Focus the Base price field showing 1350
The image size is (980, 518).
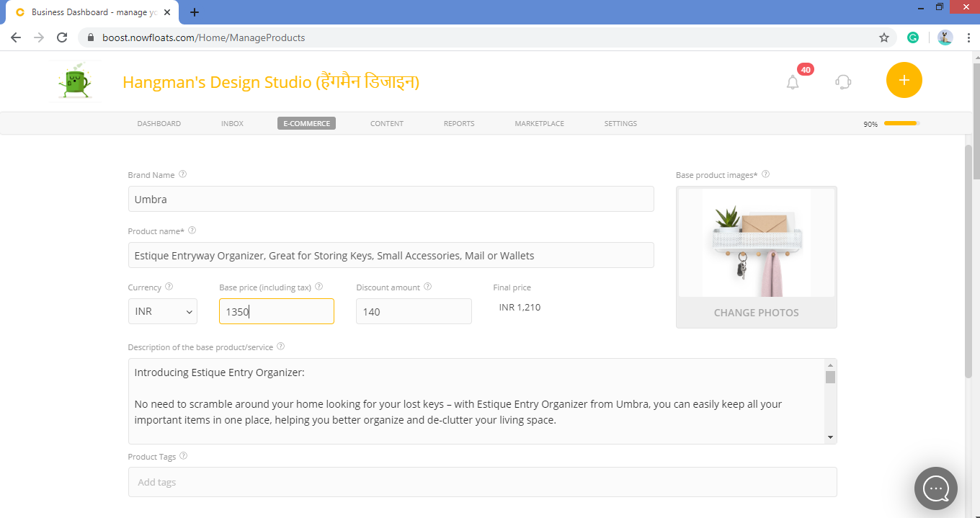[277, 311]
